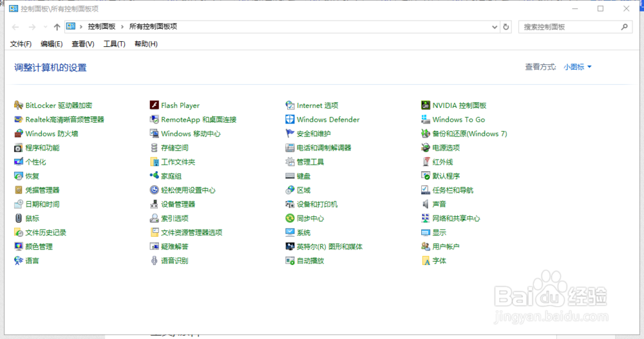
Task: Open the recent locations arrow
Action: tap(45, 27)
